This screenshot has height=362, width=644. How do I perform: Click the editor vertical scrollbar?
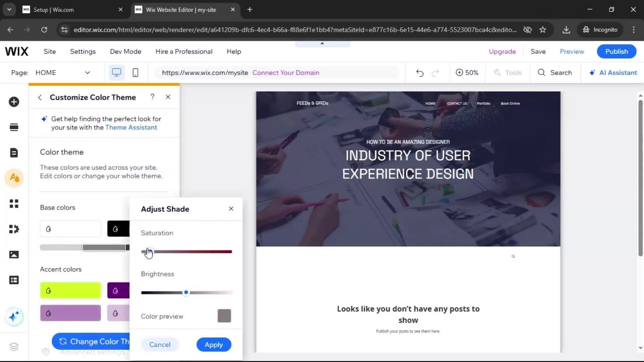(640, 178)
